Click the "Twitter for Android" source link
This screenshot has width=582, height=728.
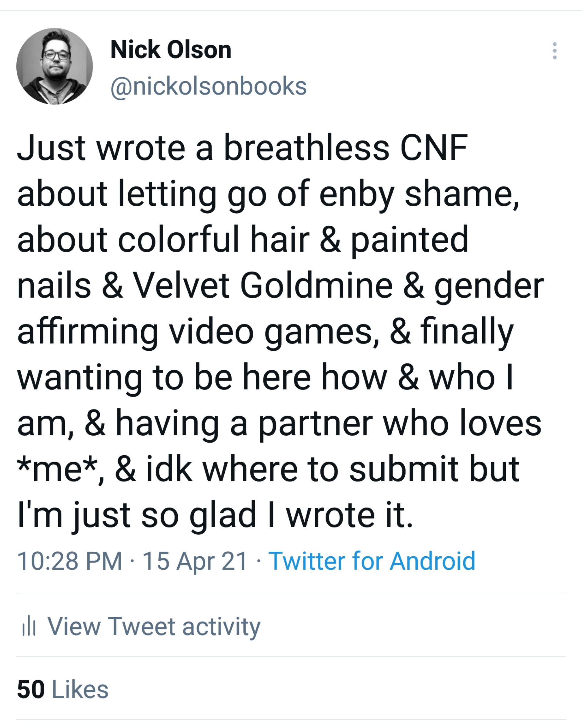[x=371, y=561]
